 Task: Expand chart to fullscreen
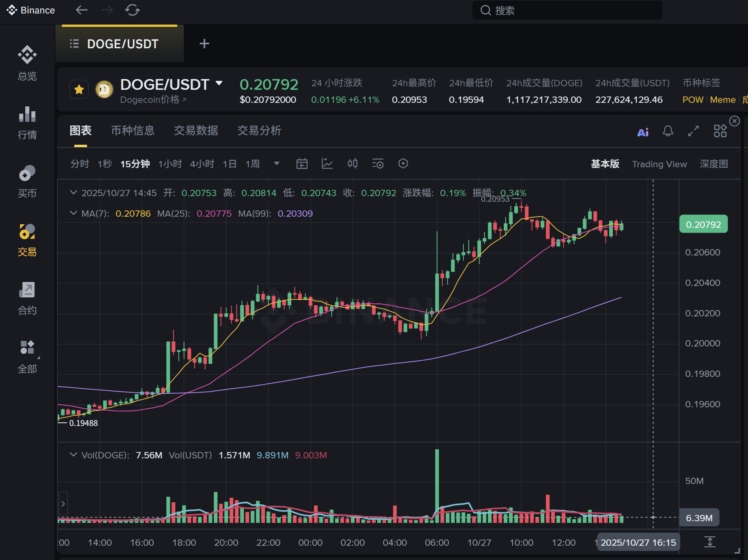pyautogui.click(x=693, y=131)
